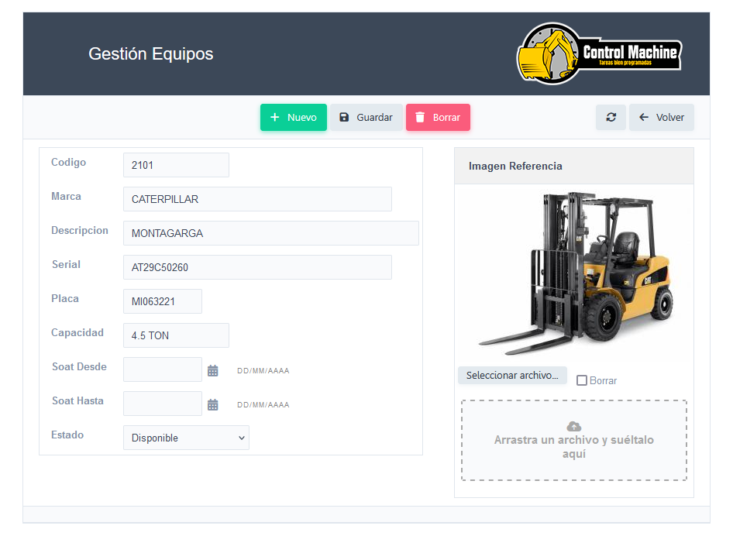Go back with the Volver button

[662, 118]
